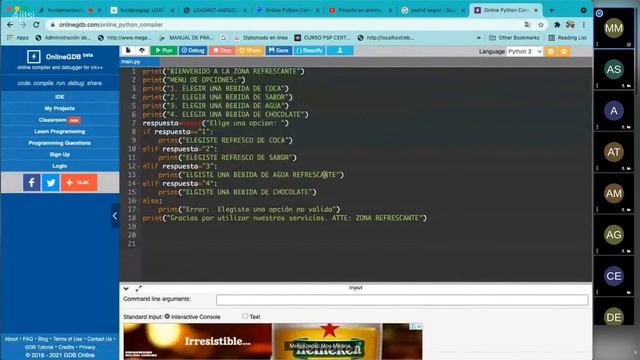Go back in the browser
This screenshot has height=360, width=640.
click(x=10, y=25)
